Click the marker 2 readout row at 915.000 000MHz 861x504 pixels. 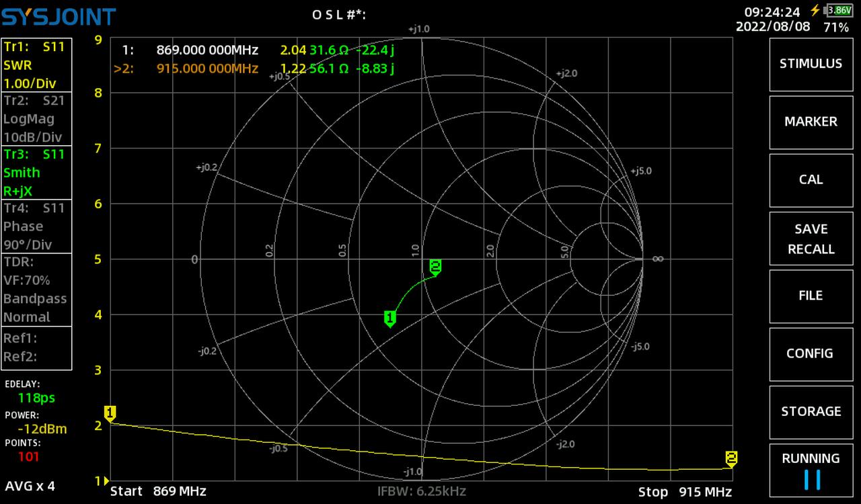[x=254, y=68]
